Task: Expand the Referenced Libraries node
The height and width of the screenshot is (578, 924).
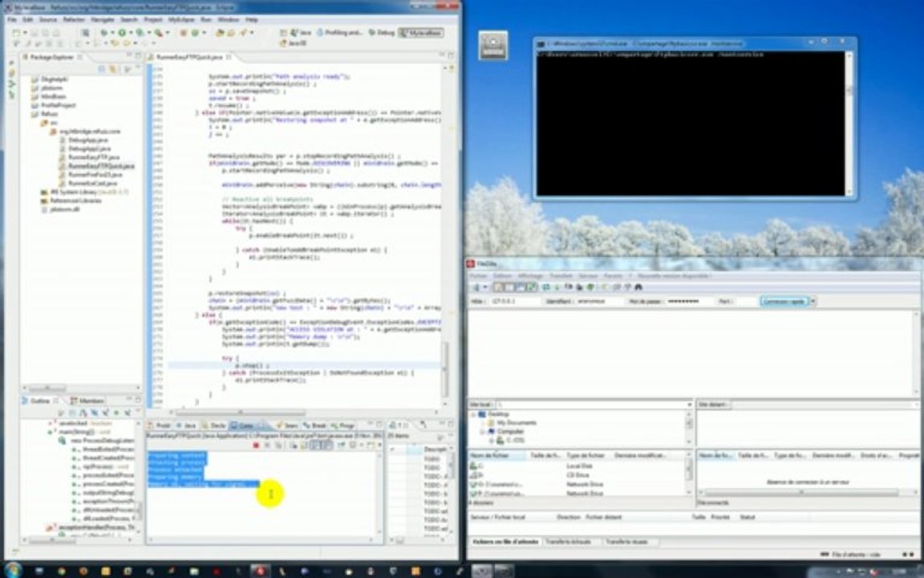Action: point(37,201)
